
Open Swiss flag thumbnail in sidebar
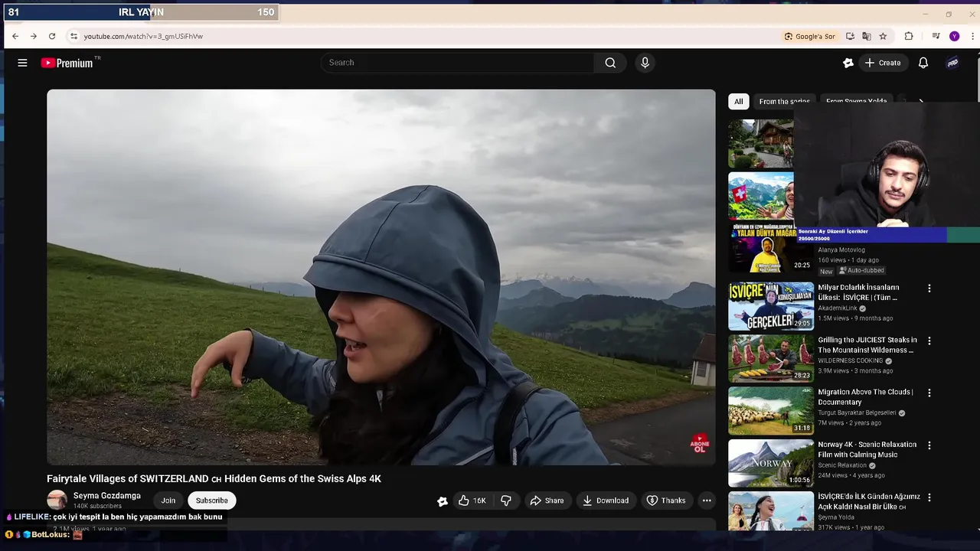tap(761, 196)
